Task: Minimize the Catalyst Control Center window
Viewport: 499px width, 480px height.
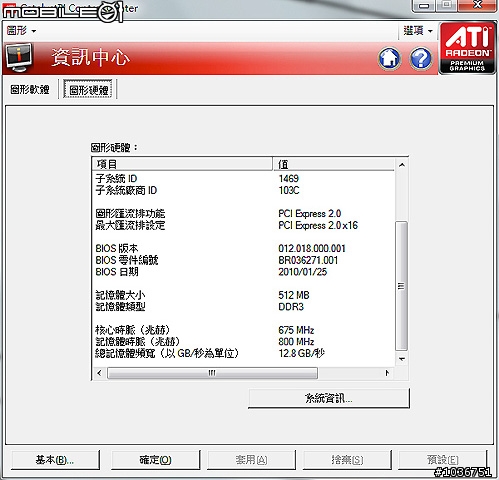Action: coord(424,6)
